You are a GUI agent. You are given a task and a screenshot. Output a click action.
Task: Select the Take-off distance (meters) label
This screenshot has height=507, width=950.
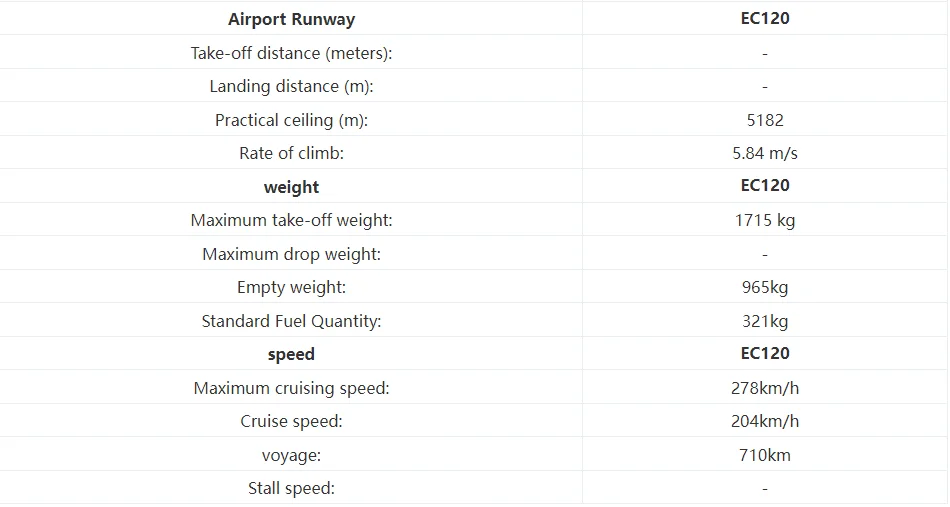pos(291,53)
